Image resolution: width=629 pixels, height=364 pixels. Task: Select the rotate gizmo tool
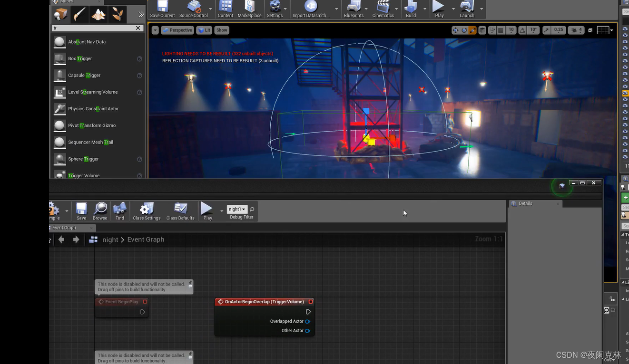pos(464,30)
